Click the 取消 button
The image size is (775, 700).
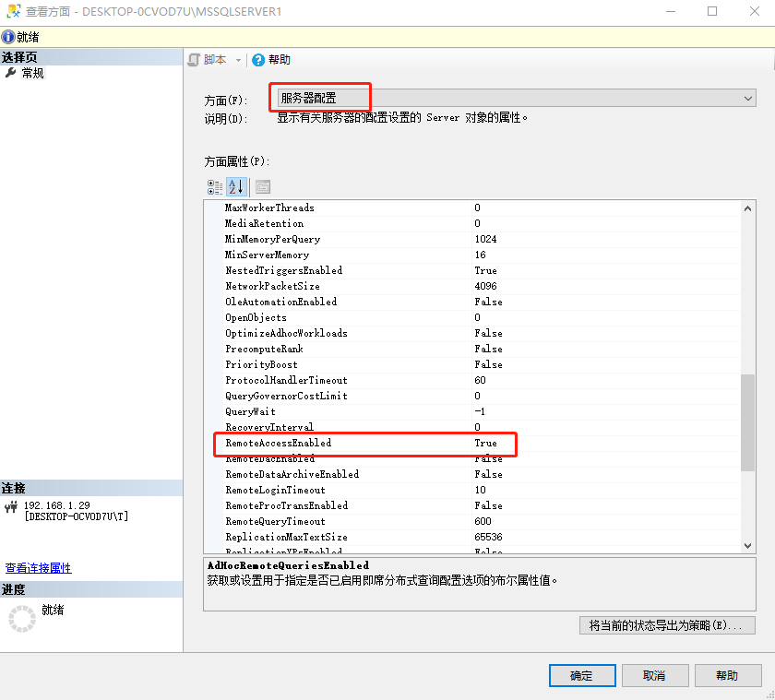coord(654,675)
